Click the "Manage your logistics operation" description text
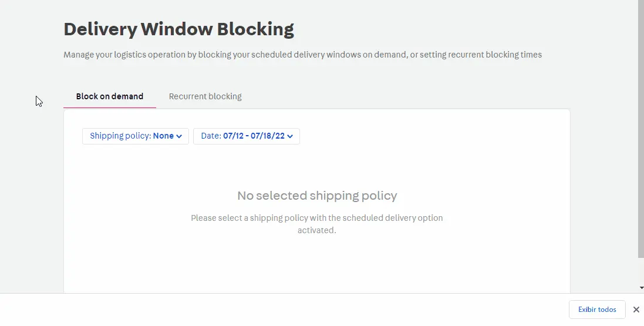 (302, 55)
